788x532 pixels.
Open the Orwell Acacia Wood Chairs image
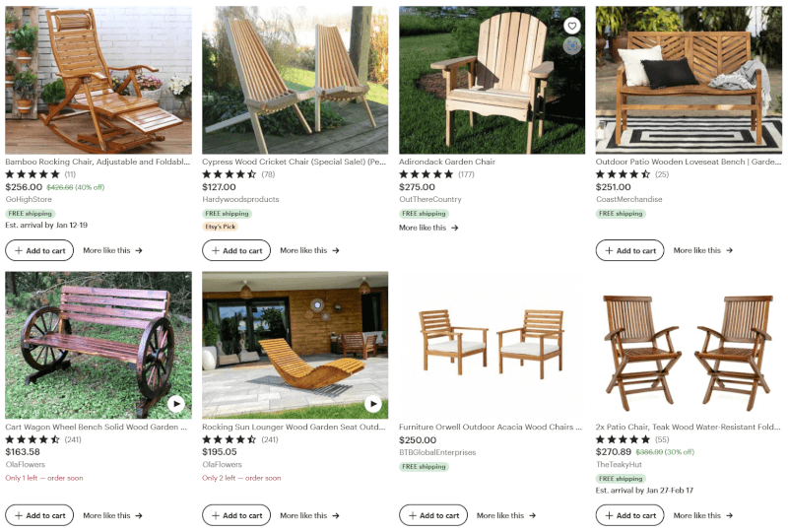492,345
